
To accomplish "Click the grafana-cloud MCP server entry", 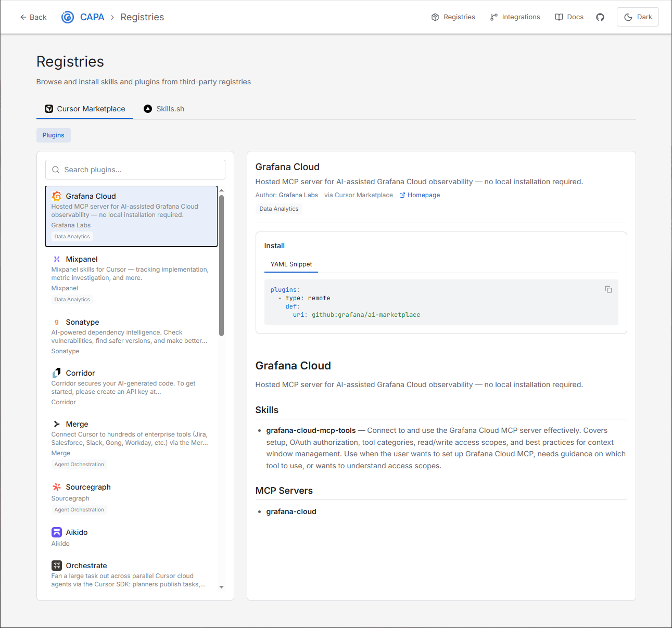I will click(291, 511).
